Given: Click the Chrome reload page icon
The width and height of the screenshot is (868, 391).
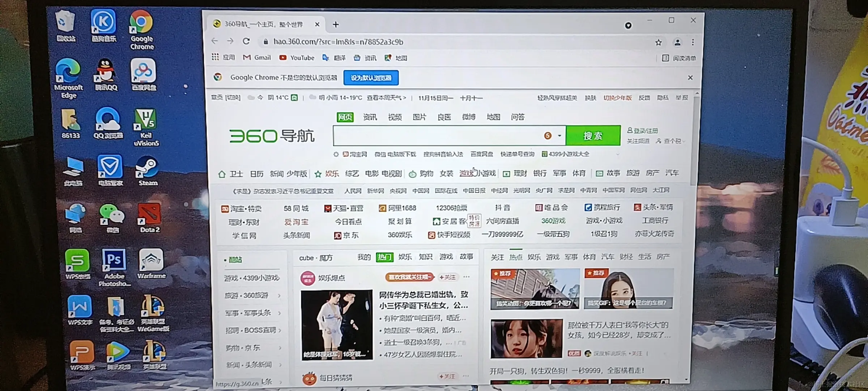Looking at the screenshot, I should coord(246,41).
